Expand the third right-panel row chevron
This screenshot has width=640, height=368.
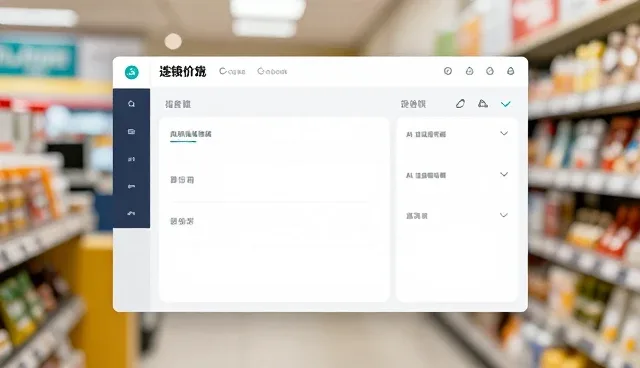click(x=504, y=215)
